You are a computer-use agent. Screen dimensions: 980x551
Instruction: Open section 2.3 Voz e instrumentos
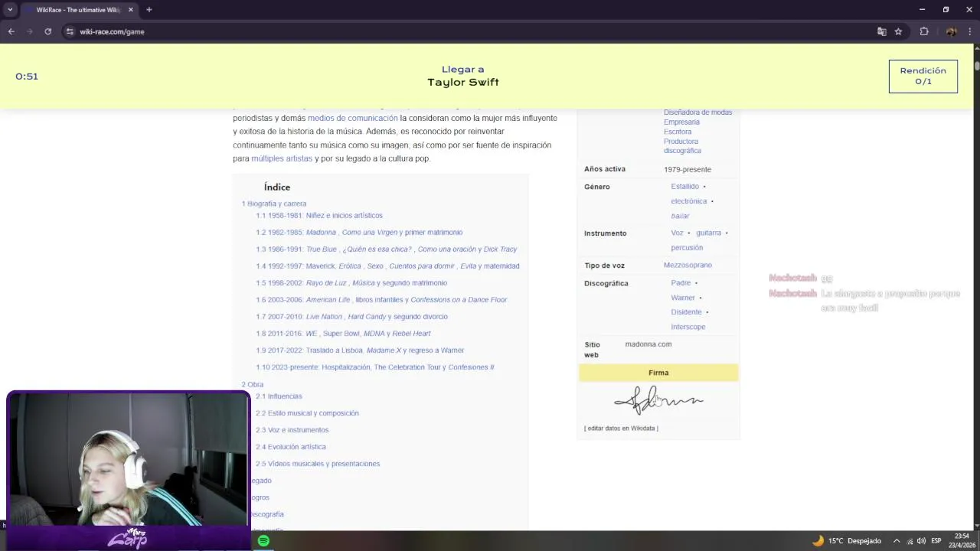(292, 430)
